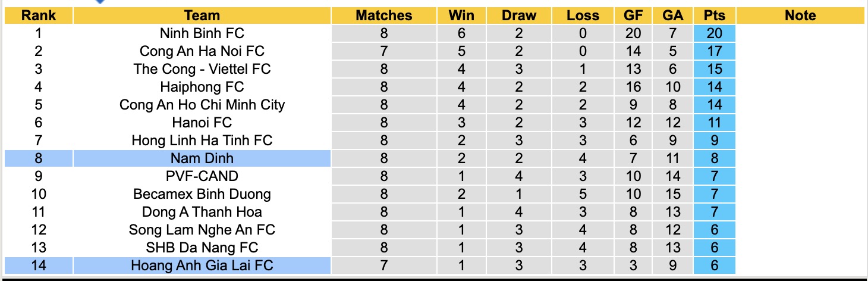Screen dimensions: 868x281
Task: Select the highlighted Nam Dinh row
Action: click(x=202, y=158)
